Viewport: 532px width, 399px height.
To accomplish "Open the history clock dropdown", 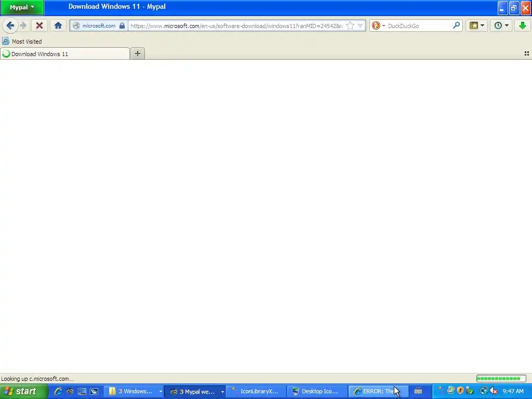I will 501,25.
